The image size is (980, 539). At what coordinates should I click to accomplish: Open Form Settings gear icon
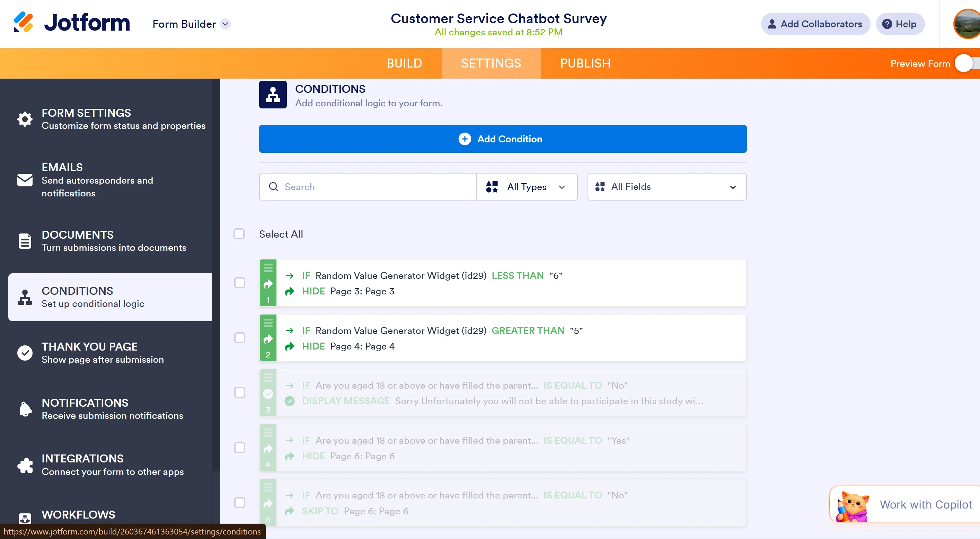pyautogui.click(x=25, y=119)
